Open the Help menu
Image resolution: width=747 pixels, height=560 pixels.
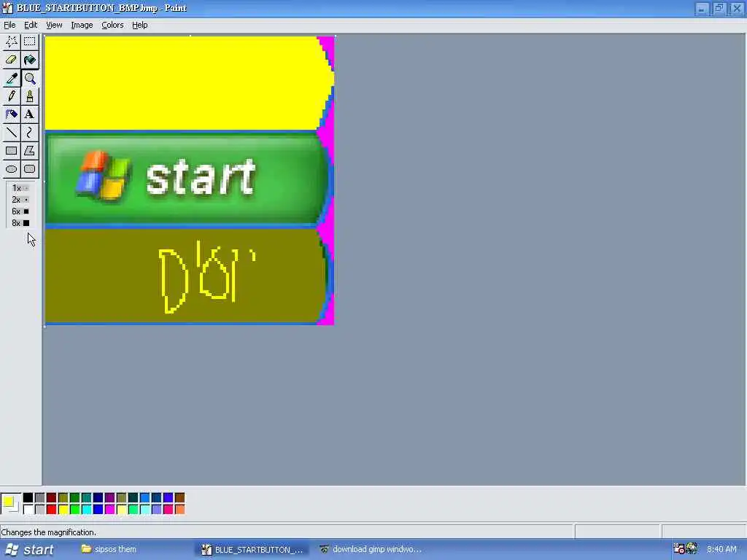pyautogui.click(x=139, y=25)
